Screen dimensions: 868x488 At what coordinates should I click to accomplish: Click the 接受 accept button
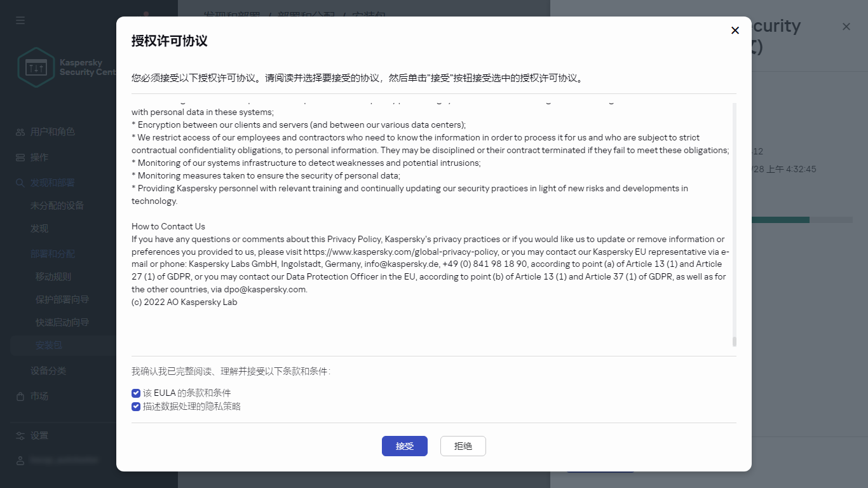click(x=404, y=446)
